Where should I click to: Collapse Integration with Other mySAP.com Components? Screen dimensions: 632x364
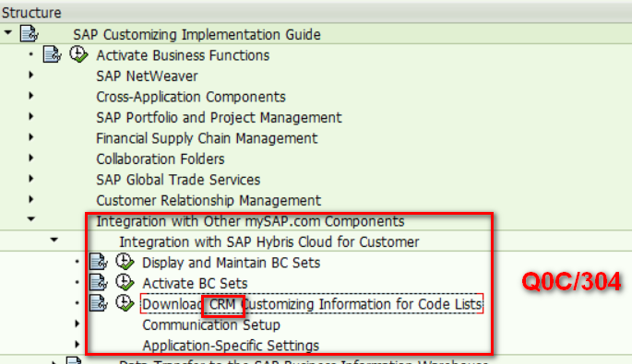click(31, 219)
